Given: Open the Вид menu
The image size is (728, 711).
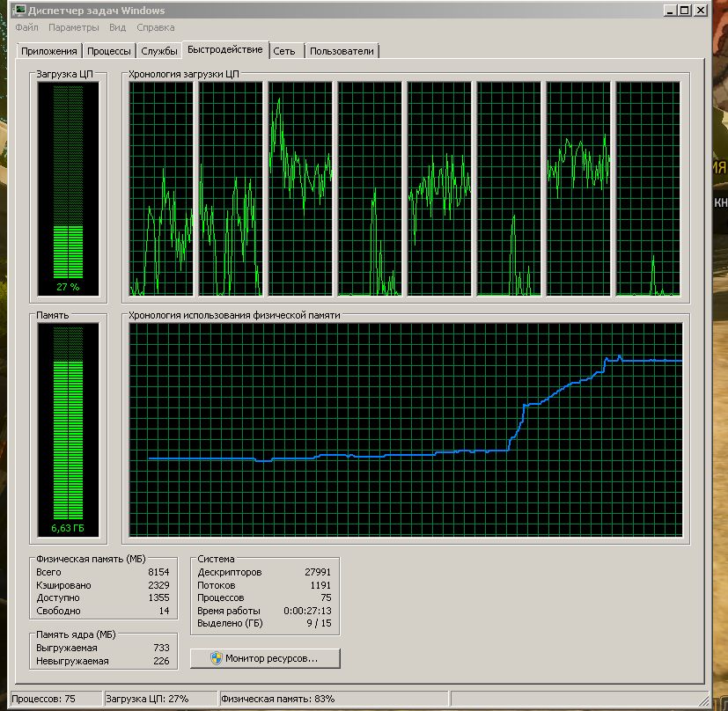Looking at the screenshot, I should (x=117, y=27).
